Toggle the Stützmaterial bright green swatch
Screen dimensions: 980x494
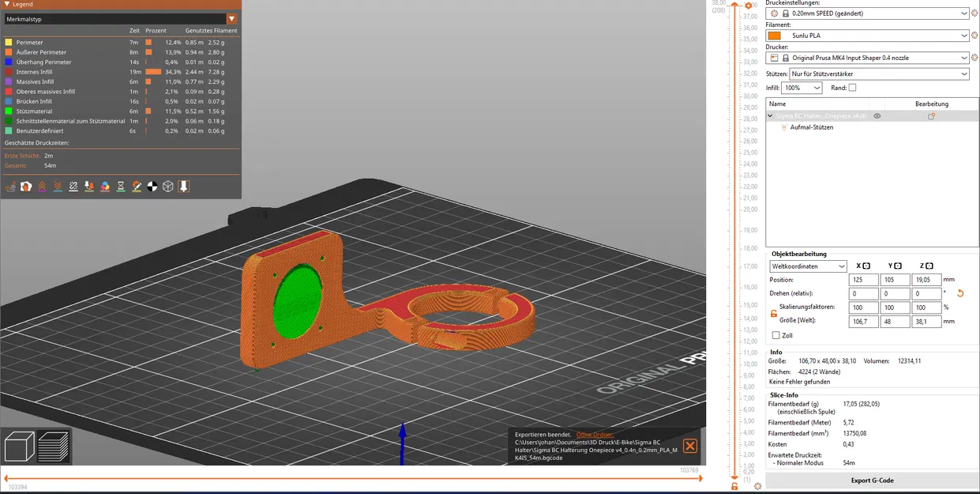pos(9,111)
